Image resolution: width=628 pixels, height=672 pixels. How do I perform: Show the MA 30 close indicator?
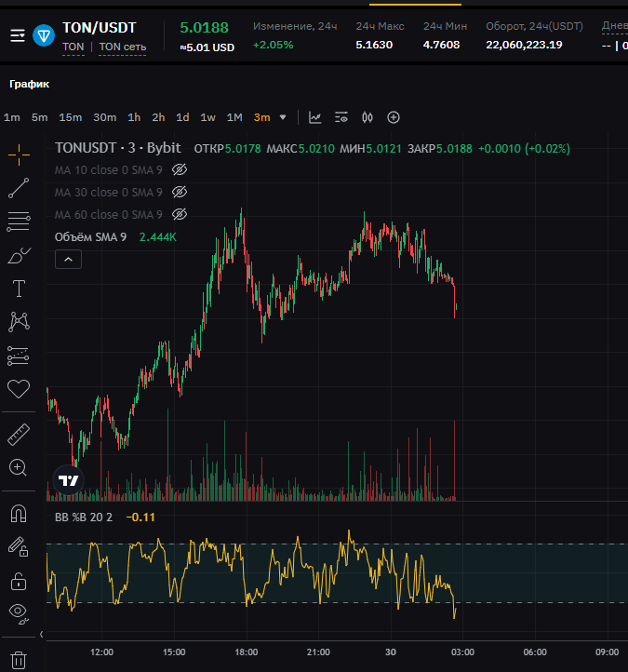pos(180,192)
